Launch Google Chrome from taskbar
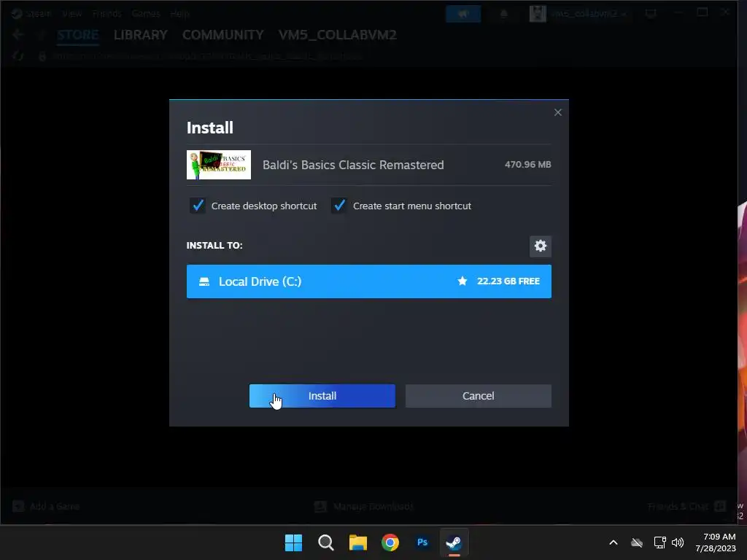747x560 pixels. pyautogui.click(x=390, y=542)
